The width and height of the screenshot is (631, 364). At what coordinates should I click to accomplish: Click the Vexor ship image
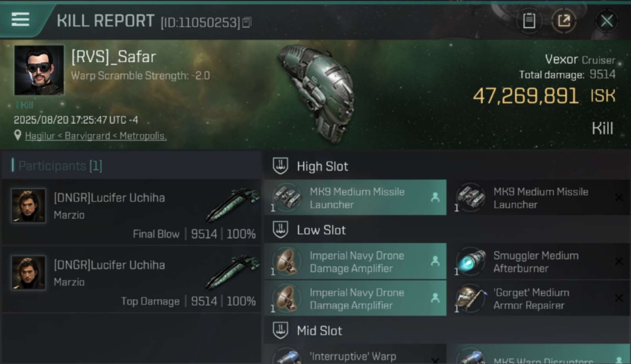[317, 93]
